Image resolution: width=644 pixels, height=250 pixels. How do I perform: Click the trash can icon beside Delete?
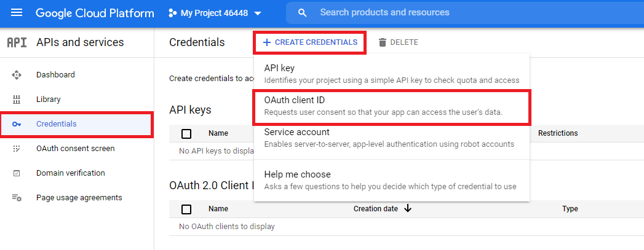pos(383,42)
